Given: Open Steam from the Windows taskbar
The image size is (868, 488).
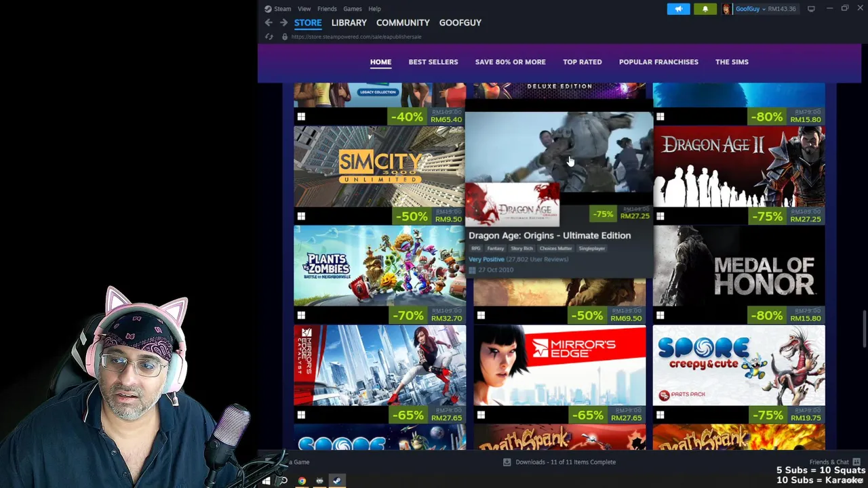Looking at the screenshot, I should click(x=337, y=481).
